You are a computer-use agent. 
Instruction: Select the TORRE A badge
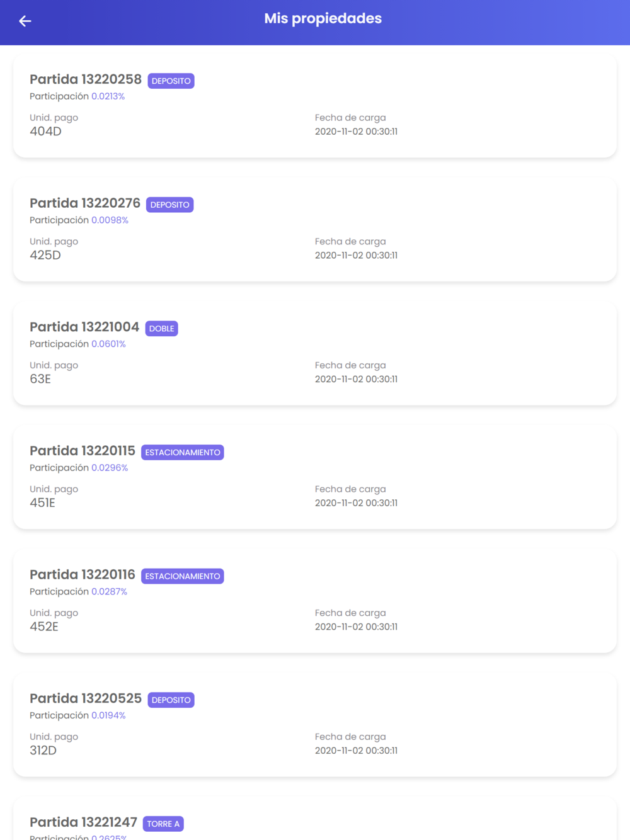tap(163, 824)
